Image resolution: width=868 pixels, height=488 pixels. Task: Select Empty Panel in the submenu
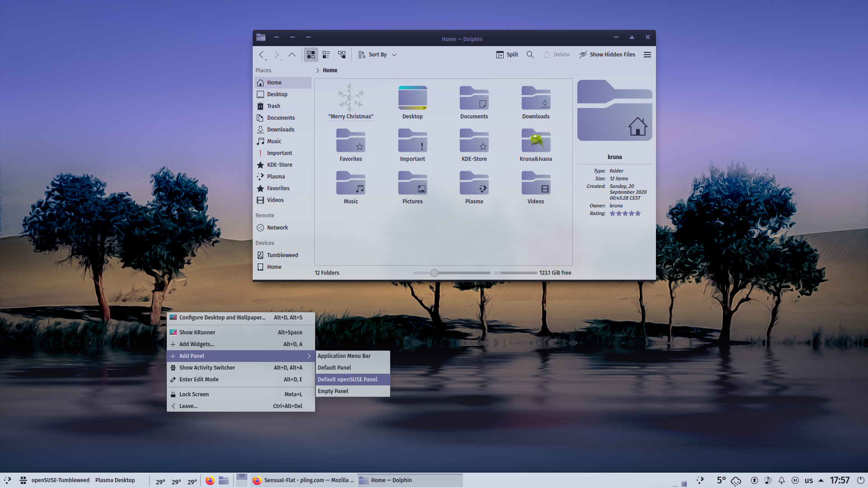click(x=353, y=391)
